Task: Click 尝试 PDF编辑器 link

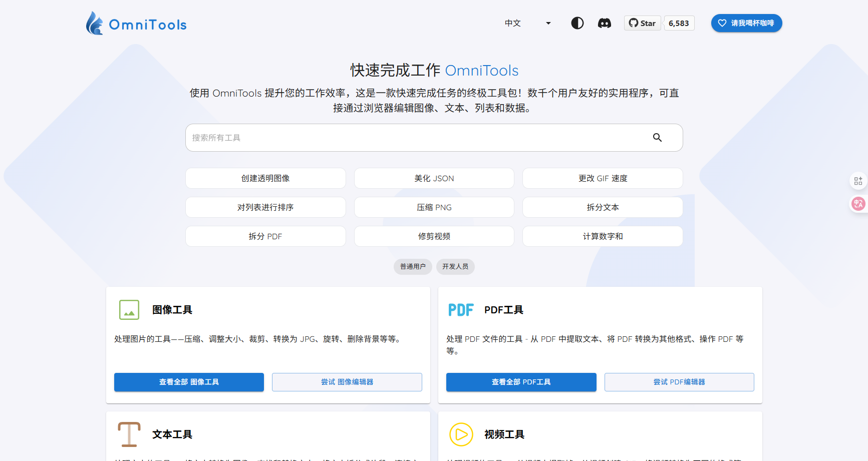Action: tap(679, 382)
